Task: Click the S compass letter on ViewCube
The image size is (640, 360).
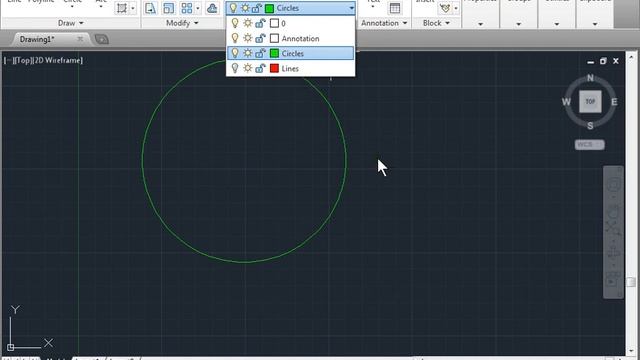Action: coord(590,126)
